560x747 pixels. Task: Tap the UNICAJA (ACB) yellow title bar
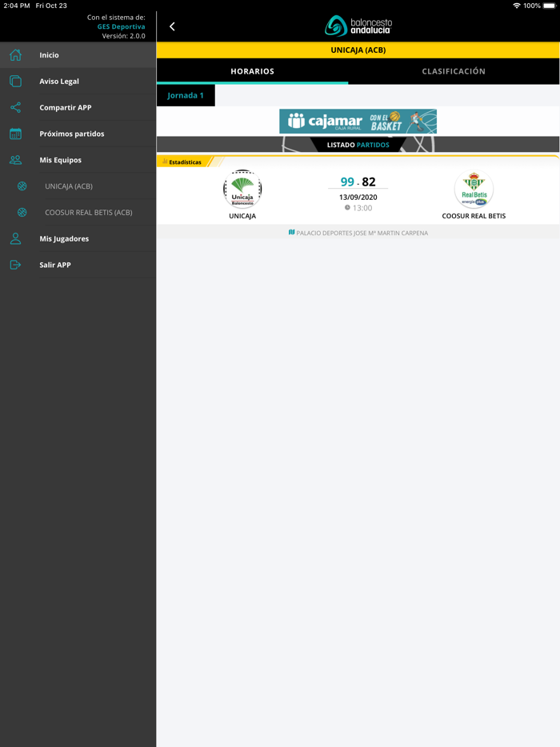[x=358, y=50]
